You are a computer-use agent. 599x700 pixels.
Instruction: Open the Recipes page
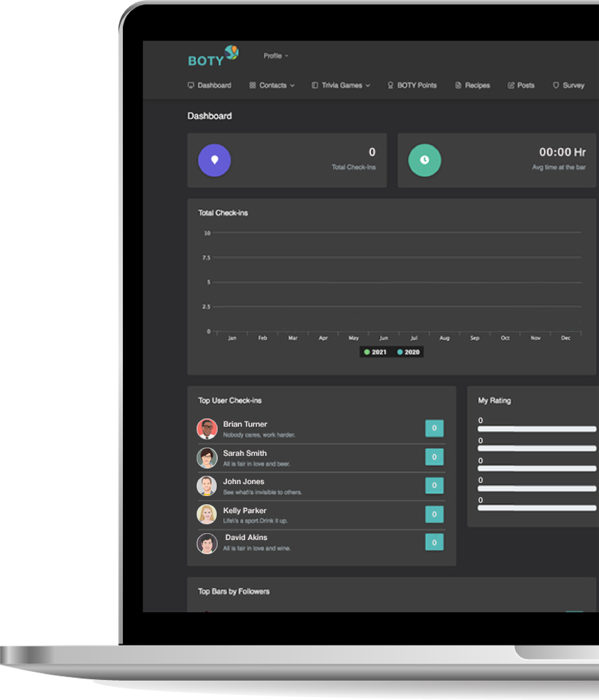(477, 85)
